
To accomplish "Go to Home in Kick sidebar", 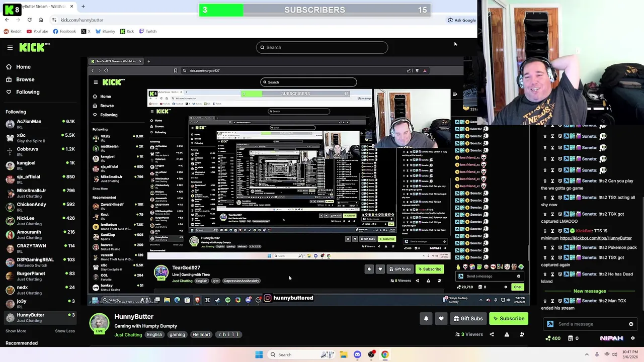I will point(18,67).
